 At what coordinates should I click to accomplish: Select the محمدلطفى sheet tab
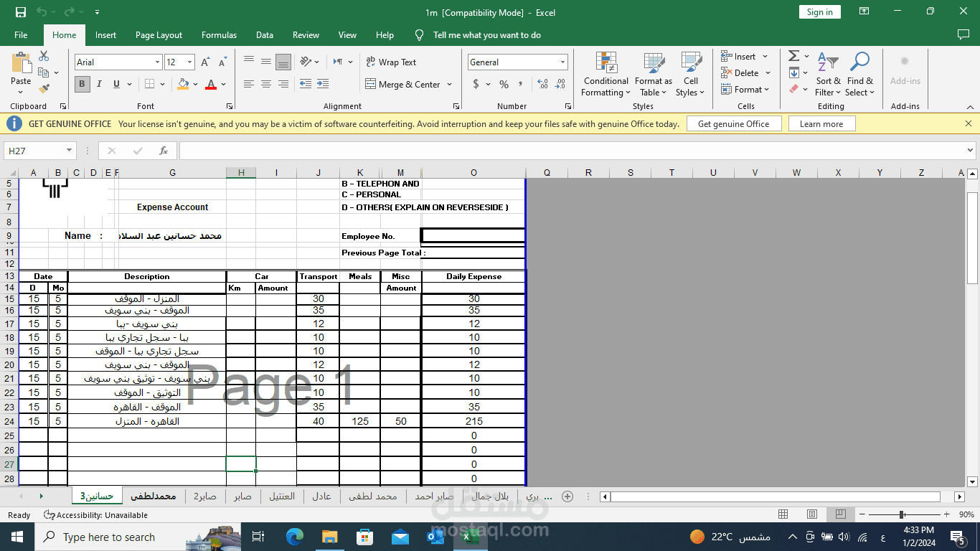[x=154, y=496]
